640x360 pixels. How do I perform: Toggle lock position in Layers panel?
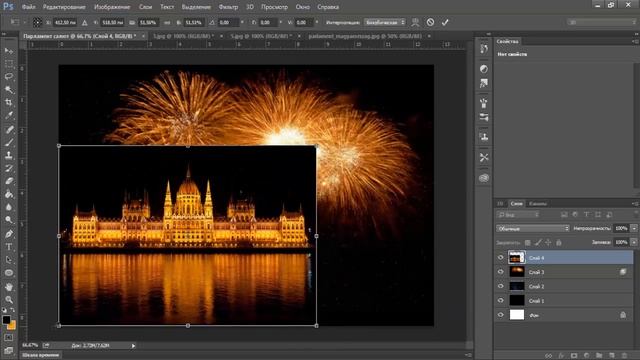(548, 242)
